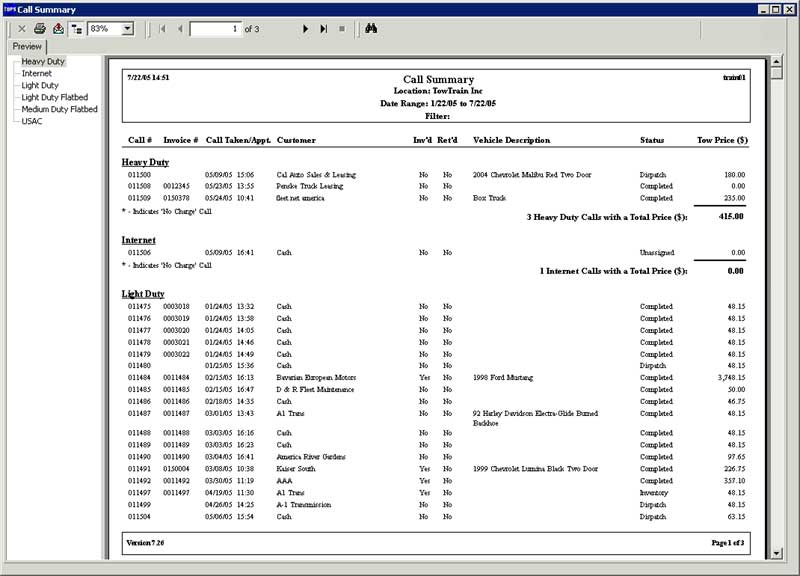Click the stop loading button
800x576 pixels.
342,29
